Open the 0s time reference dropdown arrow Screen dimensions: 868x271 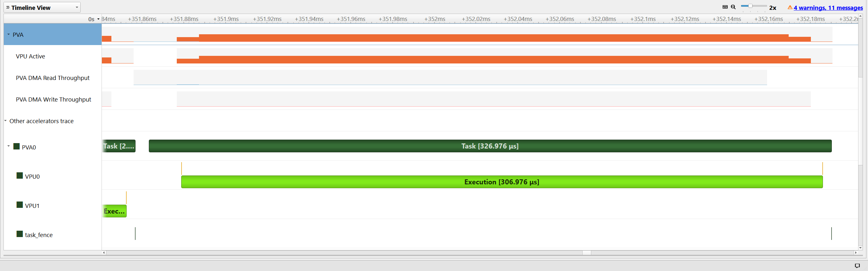tap(98, 19)
